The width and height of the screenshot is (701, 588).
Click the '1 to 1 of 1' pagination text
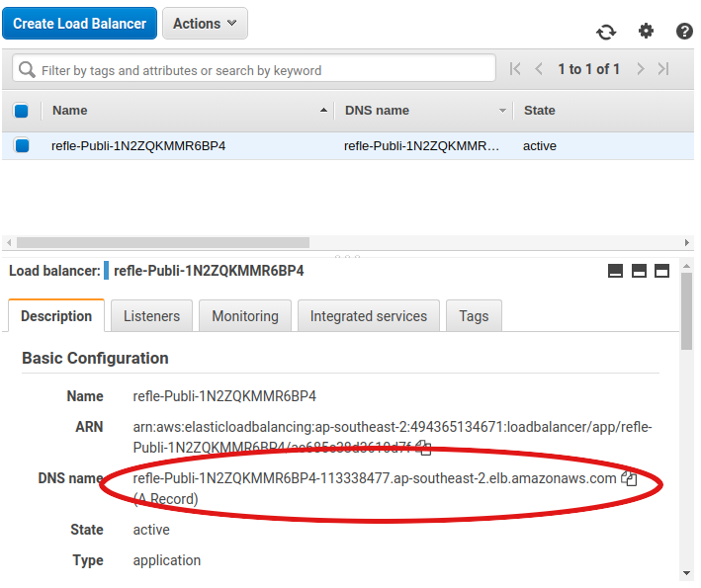589,69
